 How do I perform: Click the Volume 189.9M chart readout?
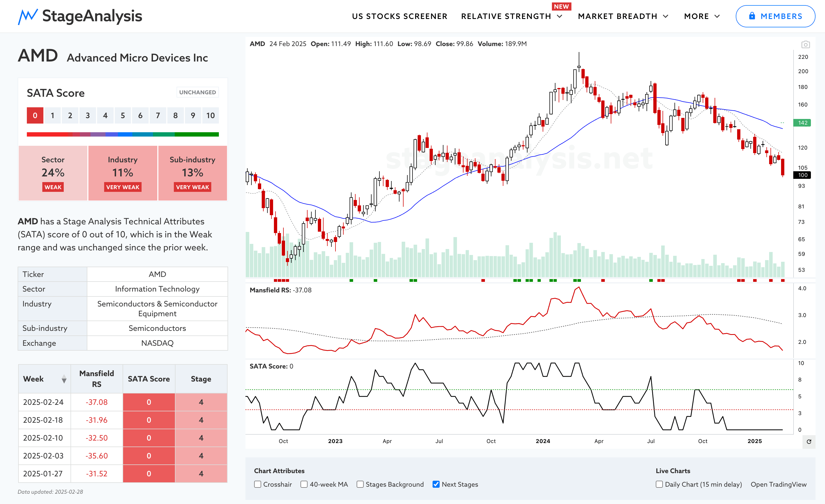tap(502, 44)
